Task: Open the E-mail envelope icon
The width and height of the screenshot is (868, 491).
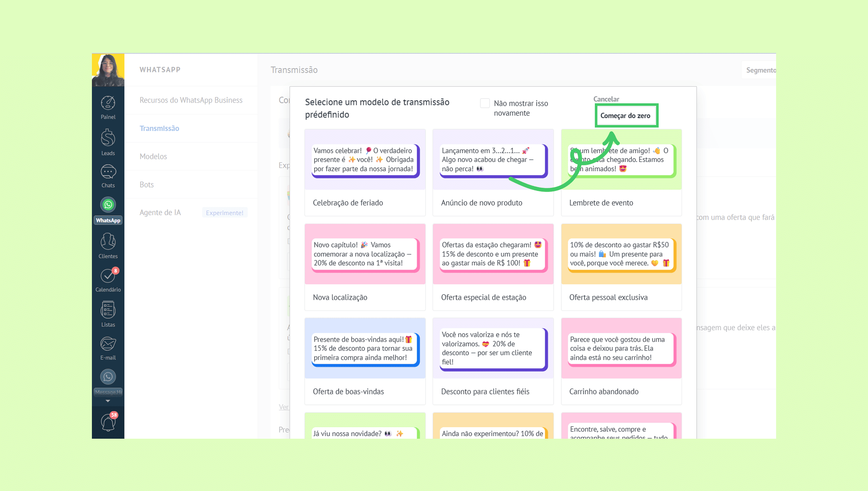Action: [108, 344]
